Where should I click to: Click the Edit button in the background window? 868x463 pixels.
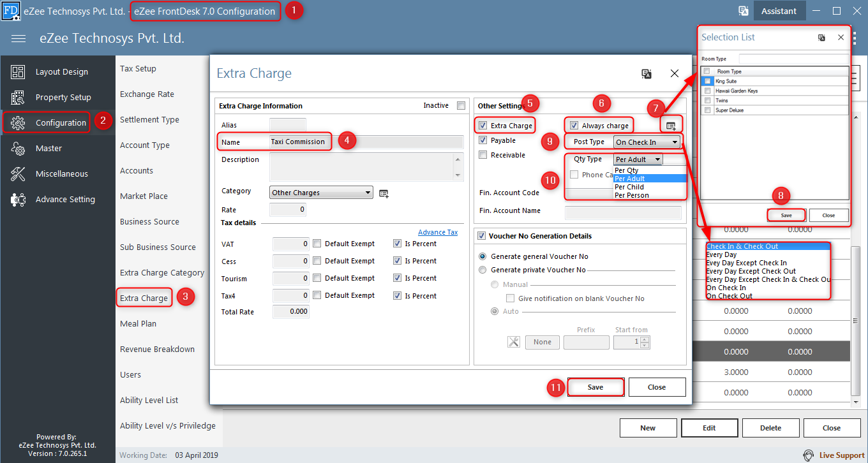(x=709, y=428)
